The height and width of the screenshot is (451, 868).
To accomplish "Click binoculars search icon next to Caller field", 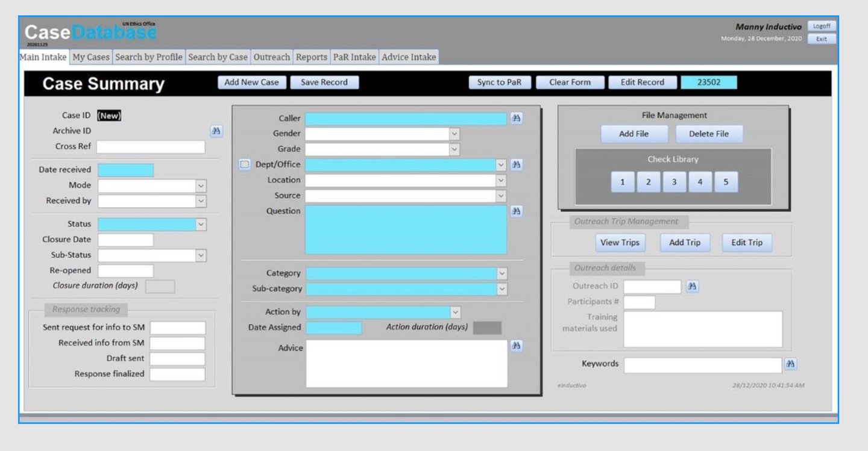I will (x=517, y=119).
